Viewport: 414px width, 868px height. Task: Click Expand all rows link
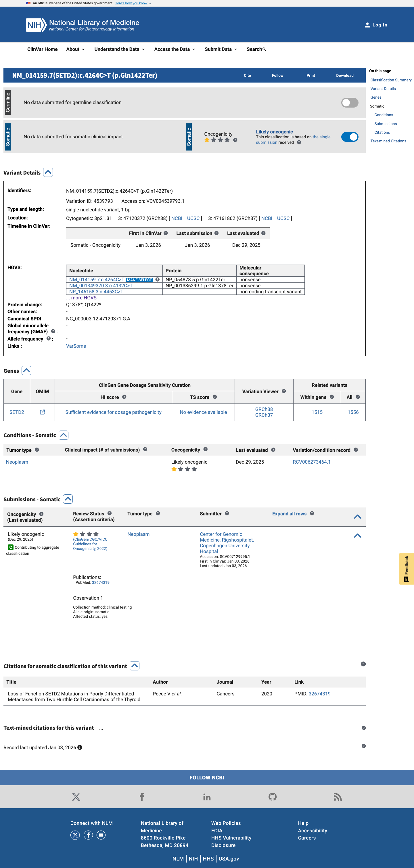289,513
